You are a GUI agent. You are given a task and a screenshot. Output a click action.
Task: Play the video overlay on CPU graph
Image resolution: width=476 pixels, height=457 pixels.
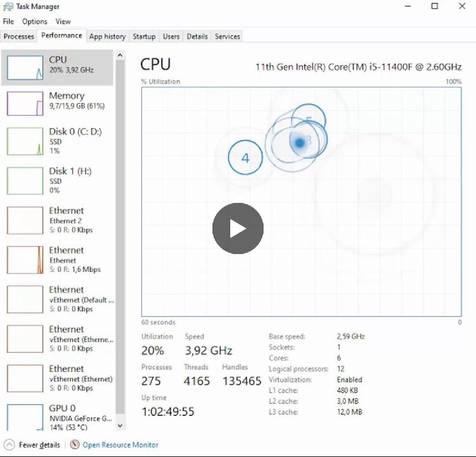coord(237,228)
